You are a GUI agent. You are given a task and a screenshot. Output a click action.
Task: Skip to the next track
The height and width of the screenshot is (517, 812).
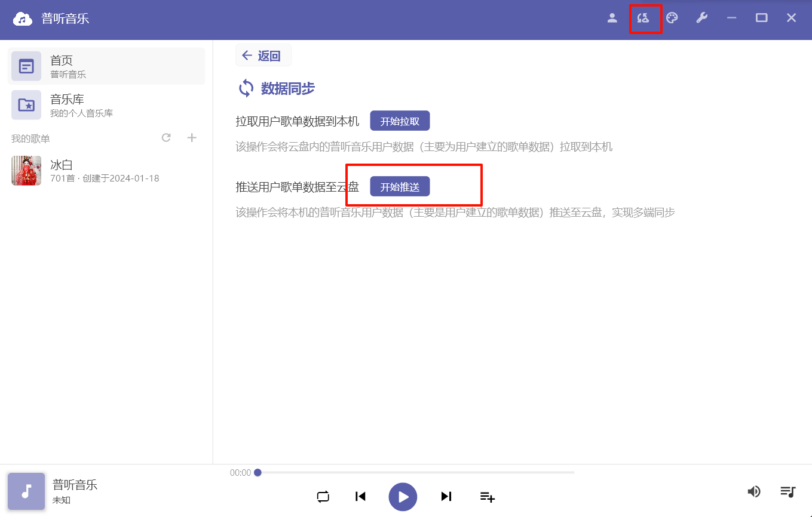click(x=446, y=497)
